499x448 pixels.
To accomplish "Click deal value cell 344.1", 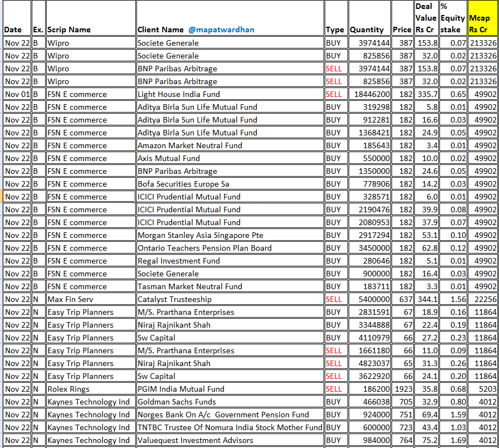I will [x=427, y=299].
